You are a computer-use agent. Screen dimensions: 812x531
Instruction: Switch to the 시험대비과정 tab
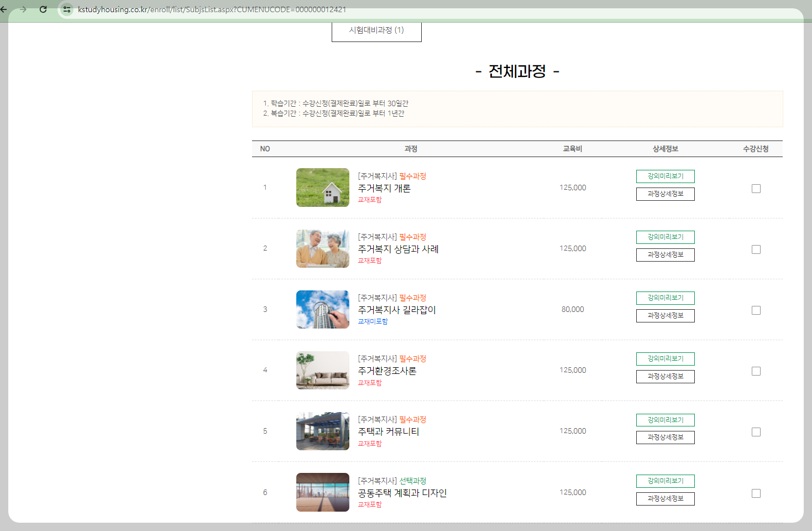[376, 30]
